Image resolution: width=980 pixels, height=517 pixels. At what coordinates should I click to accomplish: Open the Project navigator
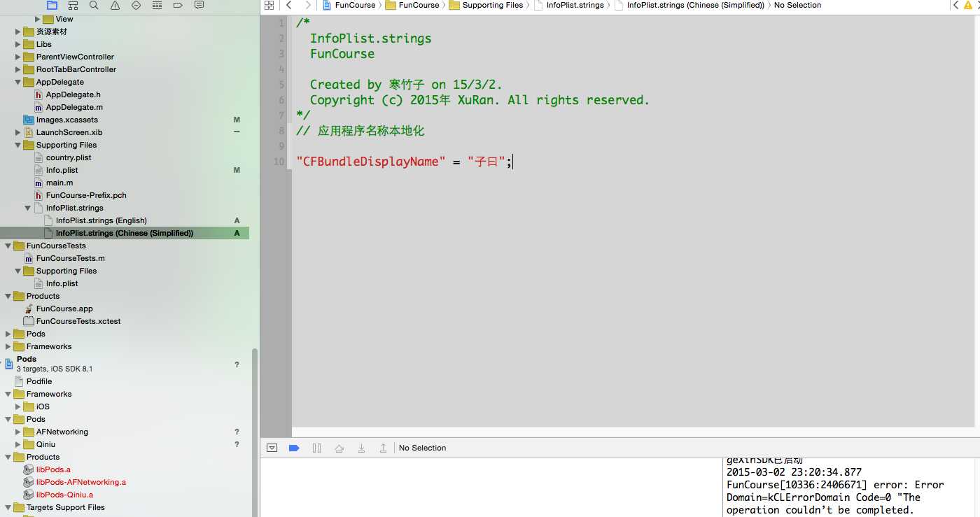[52, 5]
